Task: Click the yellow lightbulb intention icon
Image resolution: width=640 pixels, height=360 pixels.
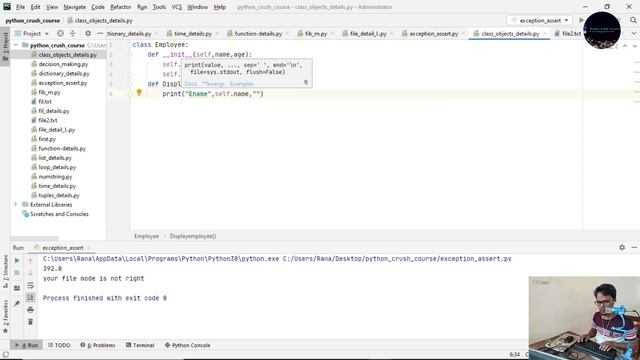Action: click(139, 93)
